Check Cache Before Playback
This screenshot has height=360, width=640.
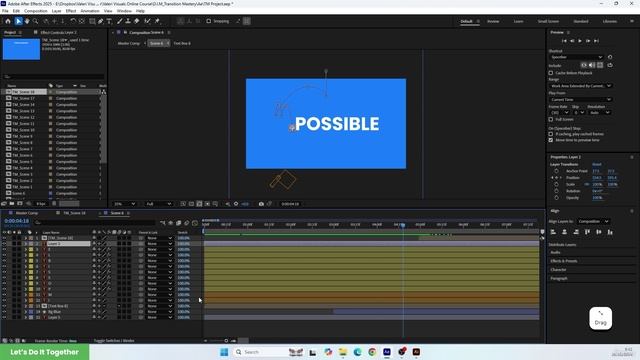click(x=551, y=73)
